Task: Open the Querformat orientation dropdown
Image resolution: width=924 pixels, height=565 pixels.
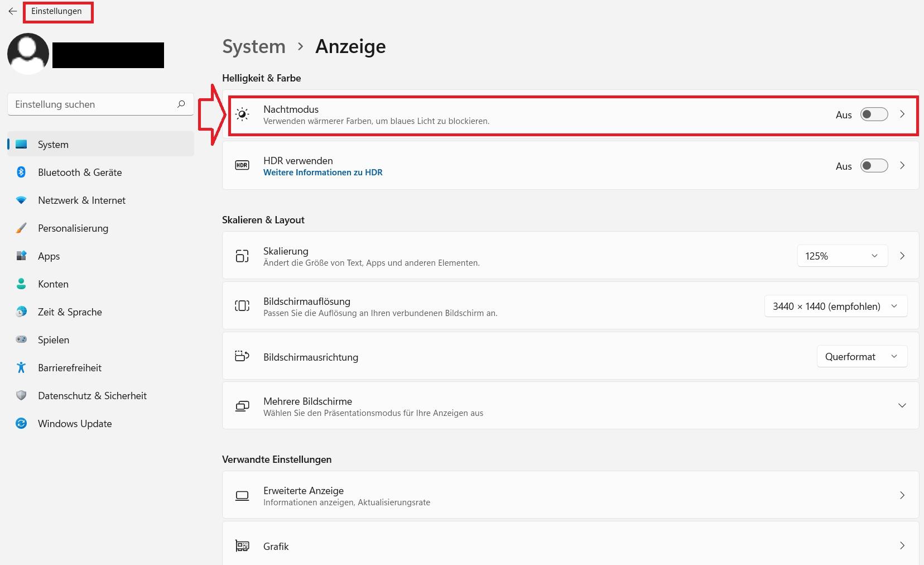Action: point(862,356)
